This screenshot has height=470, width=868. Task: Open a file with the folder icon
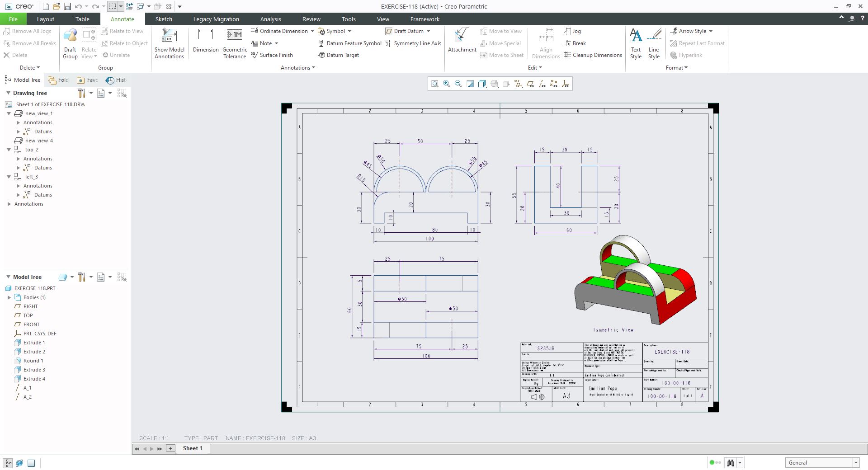coord(57,6)
